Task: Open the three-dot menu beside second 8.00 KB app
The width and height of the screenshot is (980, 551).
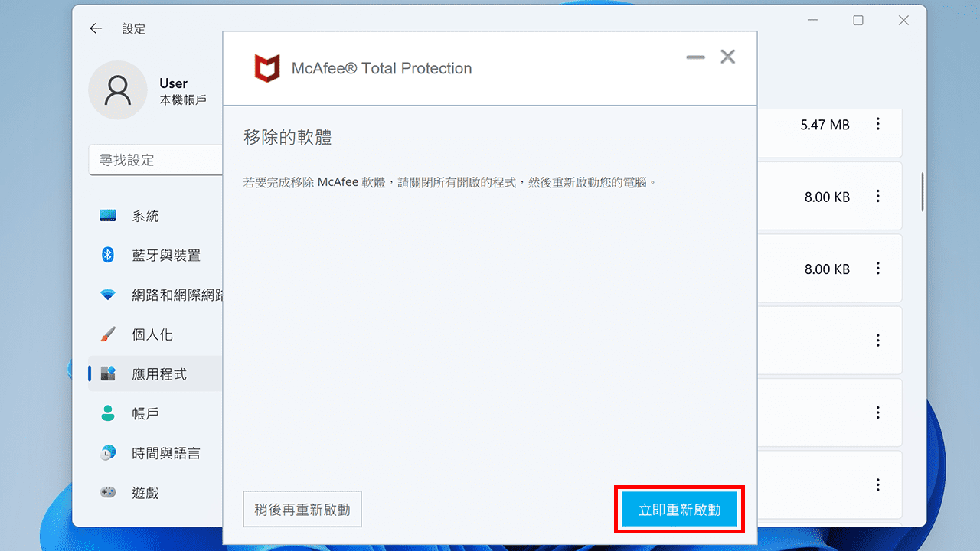Action: 878,269
